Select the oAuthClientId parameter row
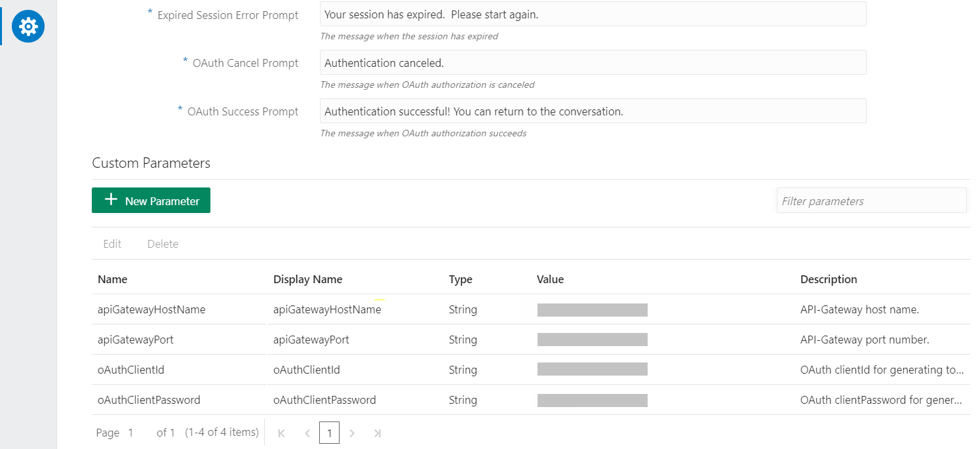Viewport: 980px width, 449px height. pos(131,370)
